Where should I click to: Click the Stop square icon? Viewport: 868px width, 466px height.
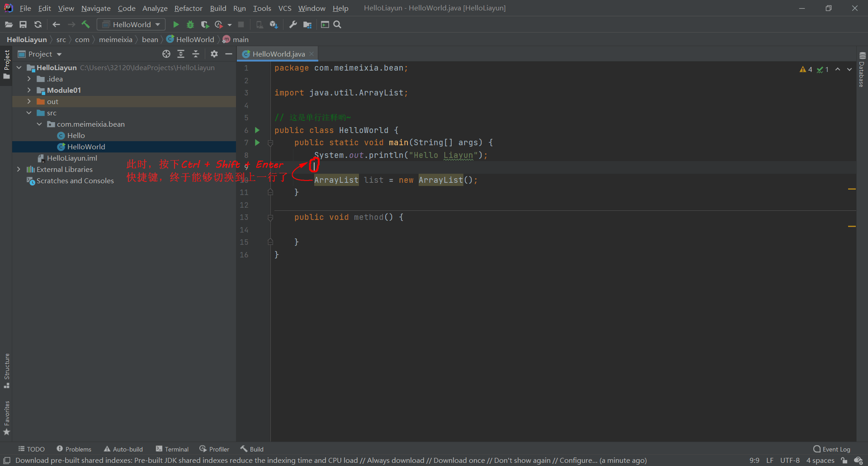click(x=241, y=24)
